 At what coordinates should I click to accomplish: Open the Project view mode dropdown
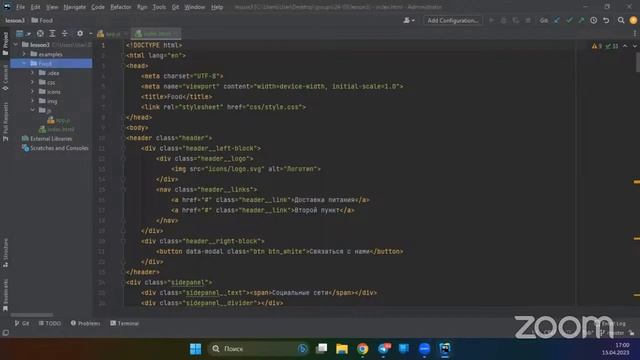click(23, 33)
